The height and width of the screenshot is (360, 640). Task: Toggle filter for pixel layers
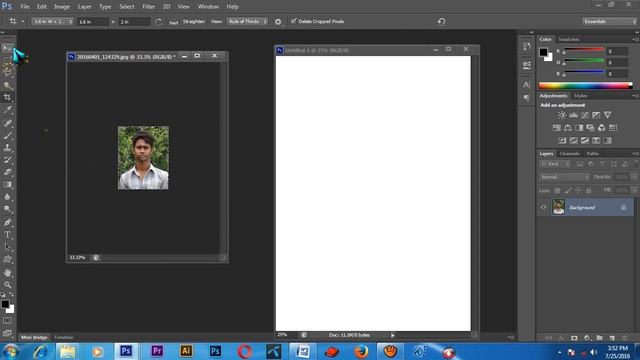tap(580, 164)
